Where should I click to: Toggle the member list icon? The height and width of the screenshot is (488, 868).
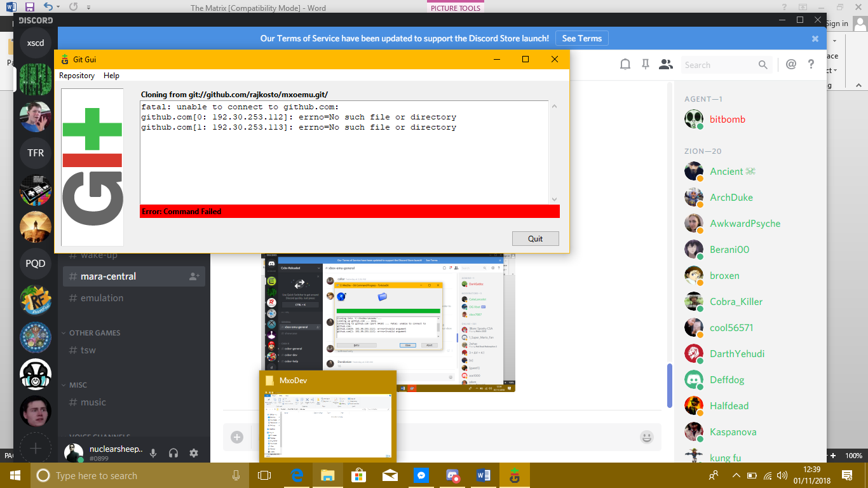[x=666, y=64]
